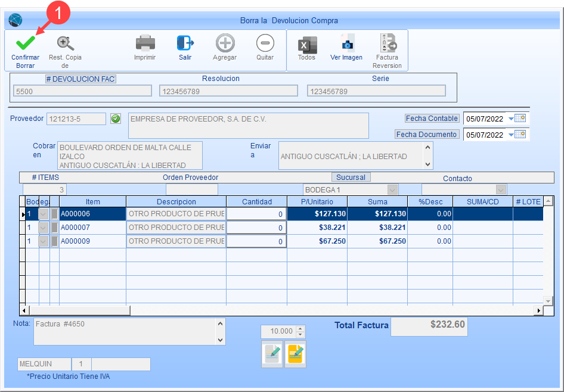Click gray button beside item A000009

click(x=54, y=241)
